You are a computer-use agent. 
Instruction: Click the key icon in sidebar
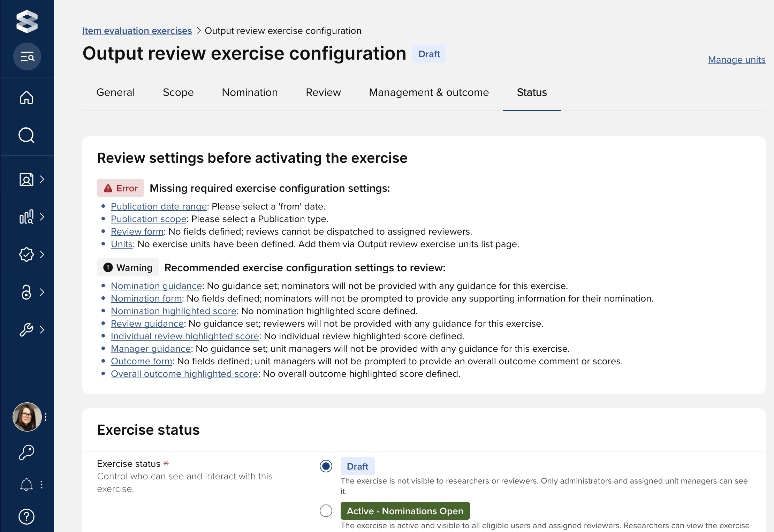coord(26,453)
